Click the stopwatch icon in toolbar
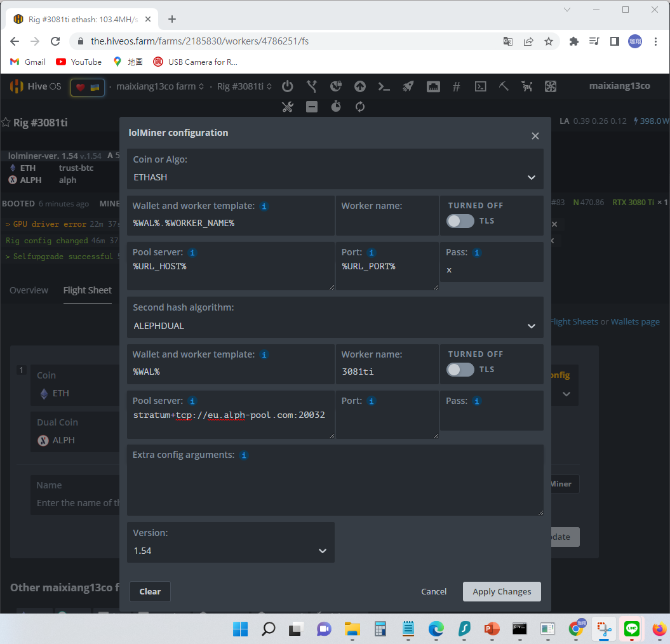 pyautogui.click(x=336, y=106)
